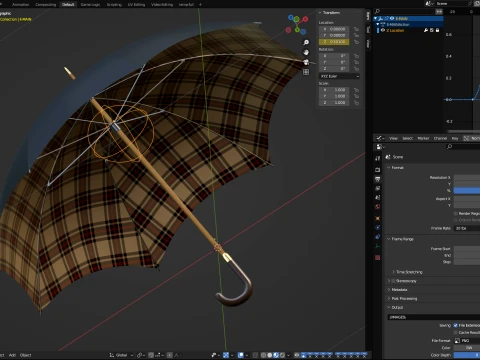This screenshot has height=360, width=480.
Task: Toggle modifiers wrench icon on Z Location channel
Action: [426, 30]
